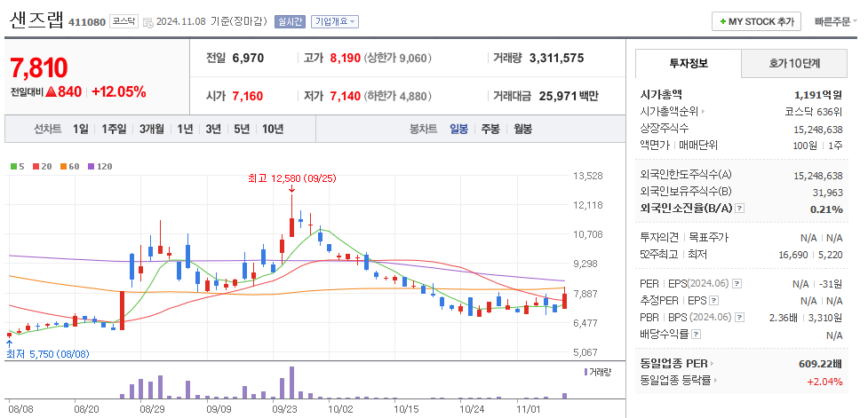This screenshot has height=418, width=868.
Task: Click the 상장주식수 value 15,248,638
Action: (x=818, y=130)
